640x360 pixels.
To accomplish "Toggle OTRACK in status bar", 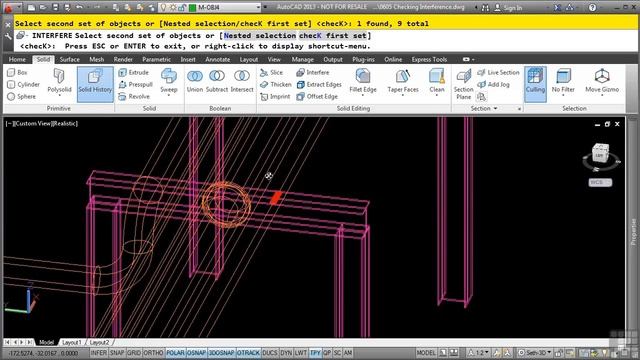I will pos(248,353).
